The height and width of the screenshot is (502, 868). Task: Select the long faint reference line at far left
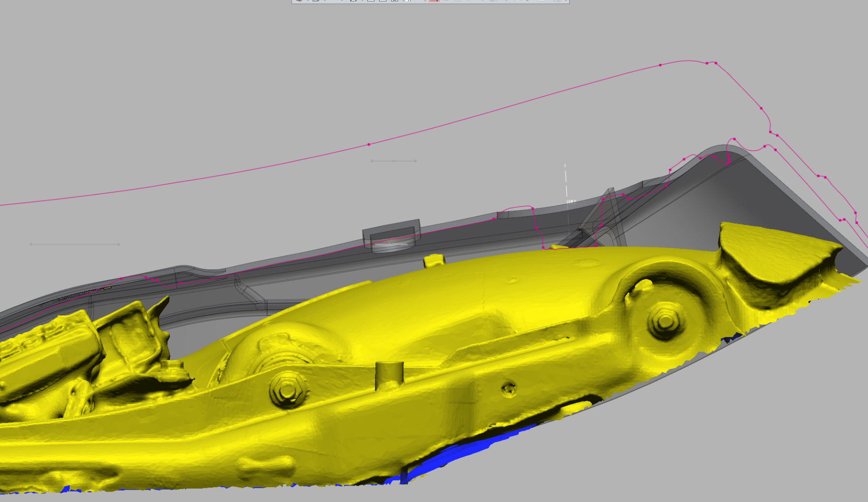point(75,245)
